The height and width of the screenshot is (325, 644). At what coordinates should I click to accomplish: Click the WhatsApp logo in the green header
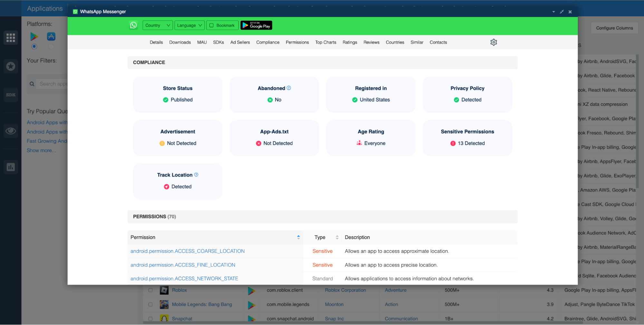click(x=133, y=25)
